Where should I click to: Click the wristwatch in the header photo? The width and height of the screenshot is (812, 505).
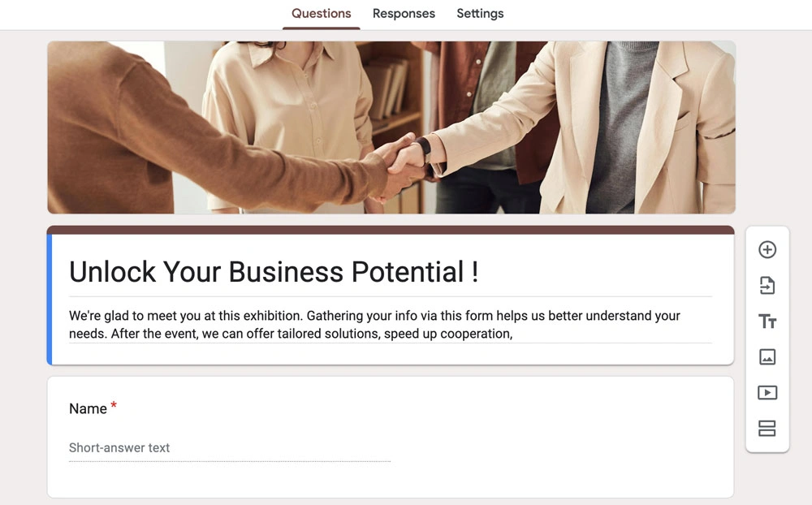click(x=423, y=148)
